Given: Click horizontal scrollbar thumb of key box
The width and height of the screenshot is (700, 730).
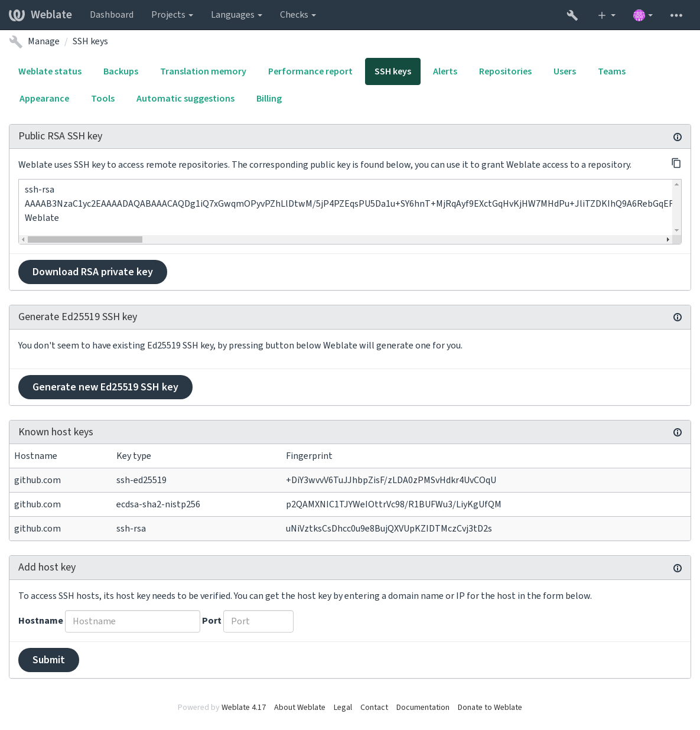Looking at the screenshot, I should (x=85, y=240).
